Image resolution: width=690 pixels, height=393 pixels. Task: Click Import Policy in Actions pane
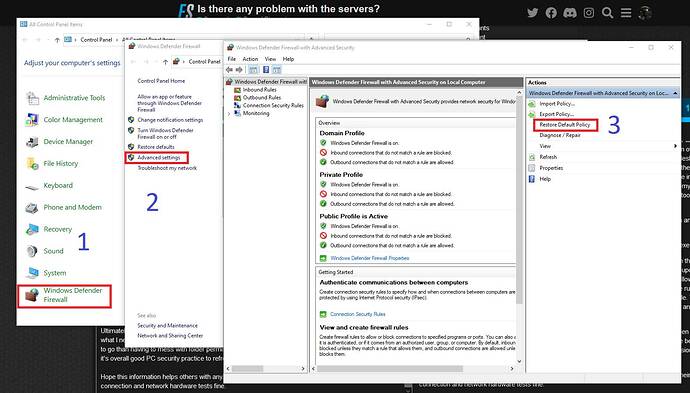(557, 104)
